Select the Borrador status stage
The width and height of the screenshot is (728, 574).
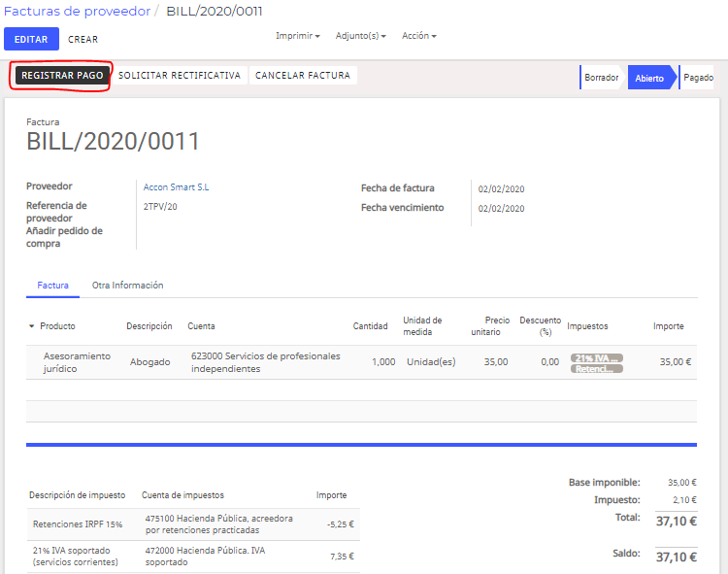coord(601,78)
